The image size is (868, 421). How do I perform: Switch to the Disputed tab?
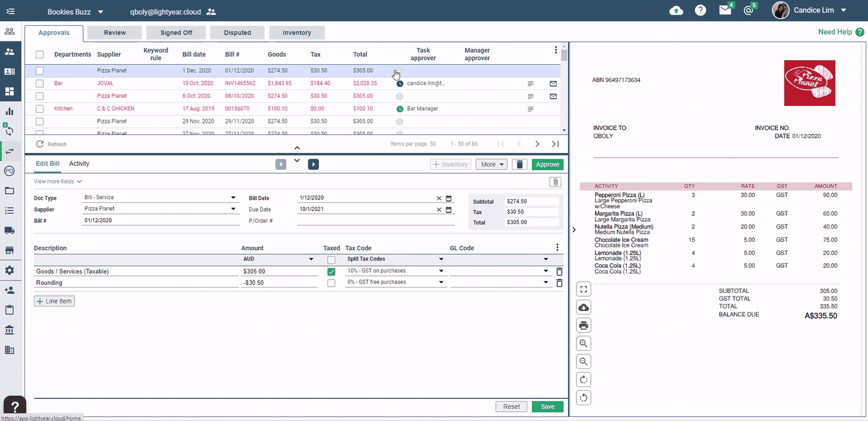(237, 33)
